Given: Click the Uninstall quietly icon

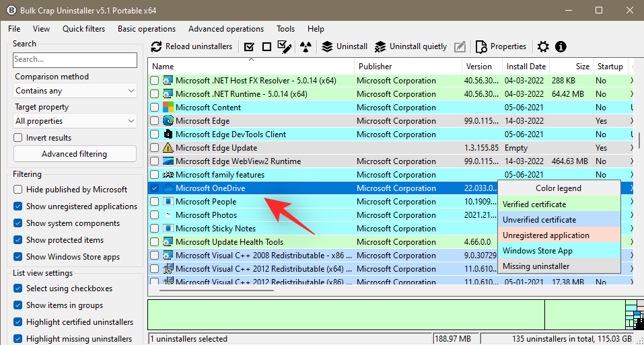Looking at the screenshot, I should (380, 46).
